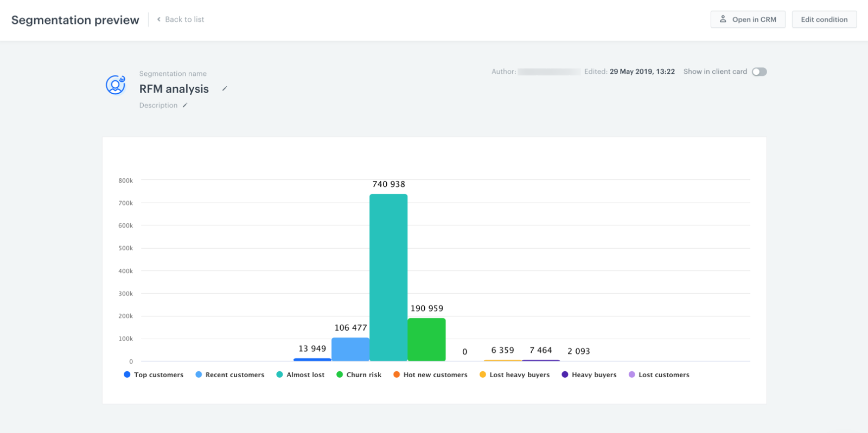
Task: Open segmentation in CRM
Action: pyautogui.click(x=748, y=20)
